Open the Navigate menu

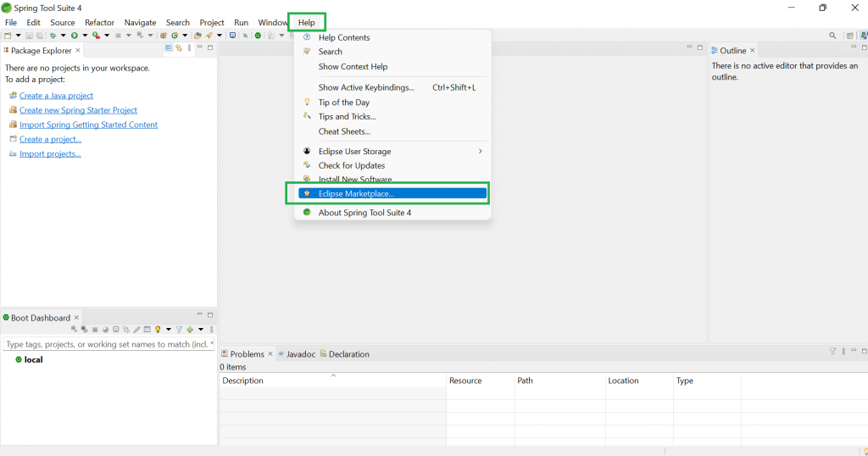pos(140,23)
